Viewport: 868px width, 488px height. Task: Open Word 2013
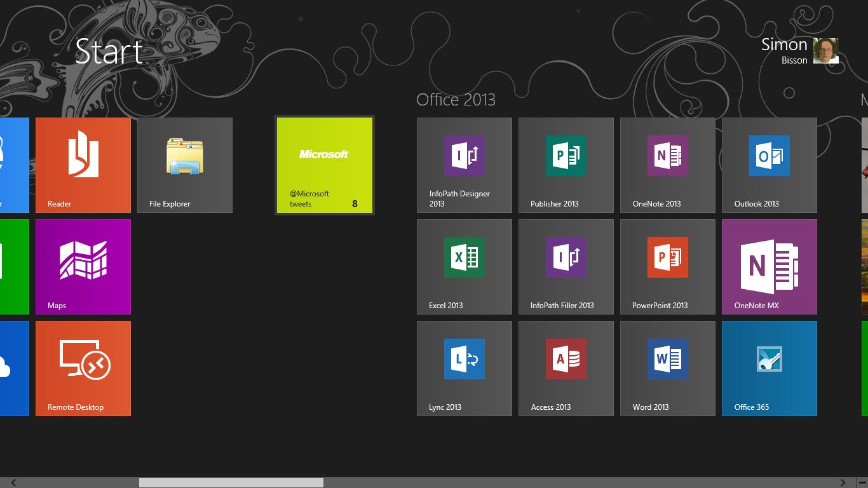coord(667,369)
